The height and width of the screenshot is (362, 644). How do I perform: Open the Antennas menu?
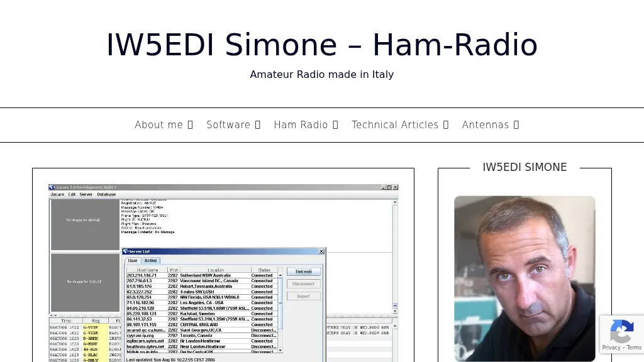[x=486, y=125]
